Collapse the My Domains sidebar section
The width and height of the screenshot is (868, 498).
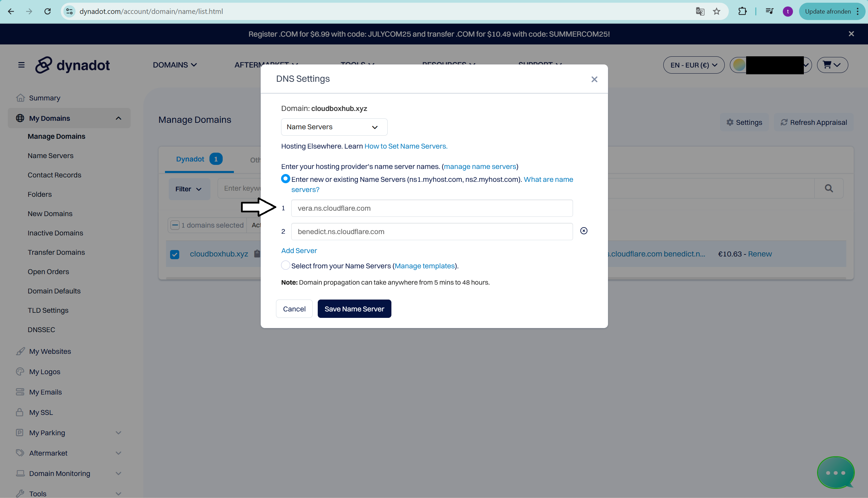118,118
